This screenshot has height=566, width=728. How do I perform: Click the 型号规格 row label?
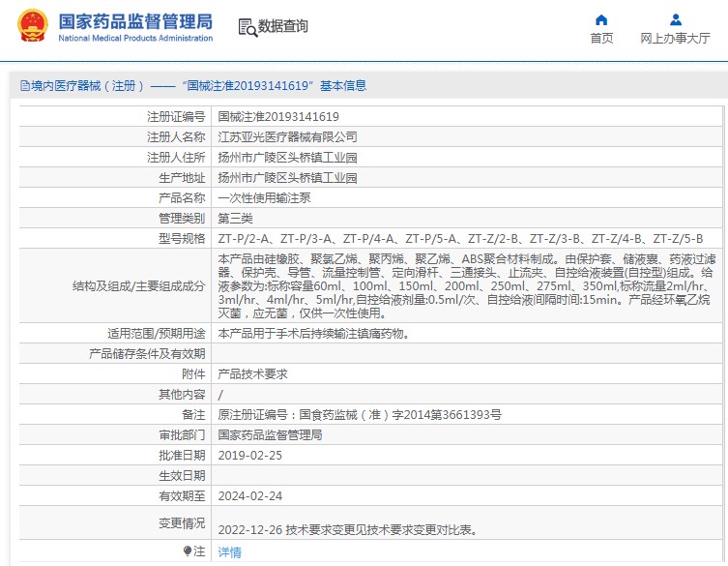(x=182, y=239)
